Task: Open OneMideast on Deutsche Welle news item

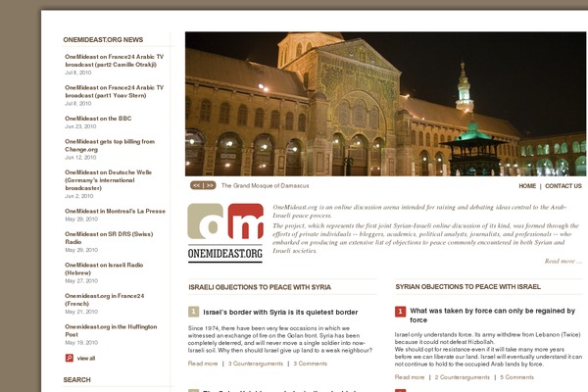Action: 108,180
